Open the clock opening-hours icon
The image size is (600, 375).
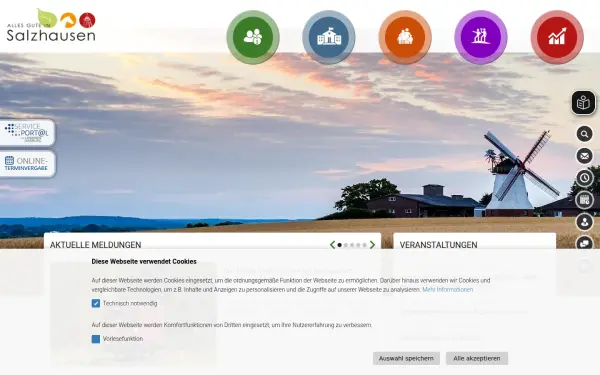(x=584, y=178)
